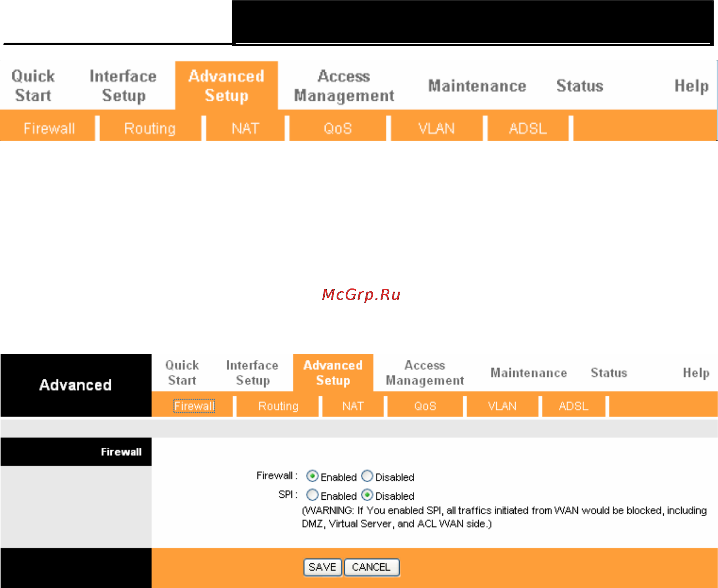Open Interface Setup tab in lower router panel

point(252,372)
